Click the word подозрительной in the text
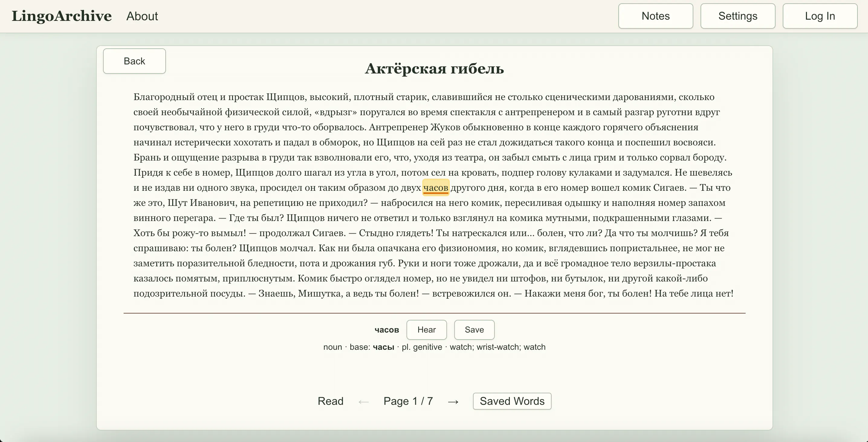868x442 pixels. click(x=170, y=294)
